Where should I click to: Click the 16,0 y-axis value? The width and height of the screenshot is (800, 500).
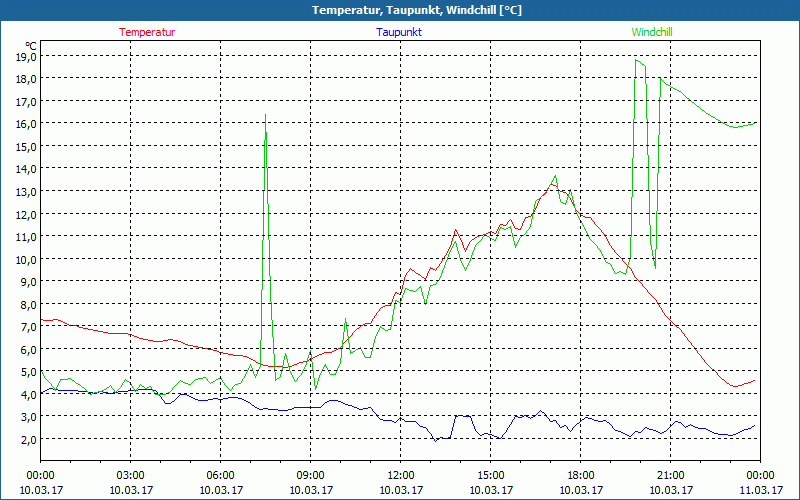coord(27,123)
